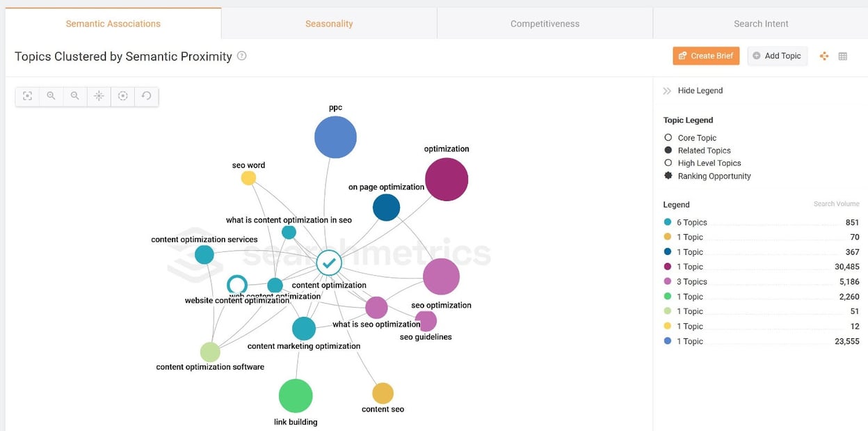
Task: Select the fit-to-screen icon in graph toolbar
Action: pyautogui.click(x=27, y=96)
